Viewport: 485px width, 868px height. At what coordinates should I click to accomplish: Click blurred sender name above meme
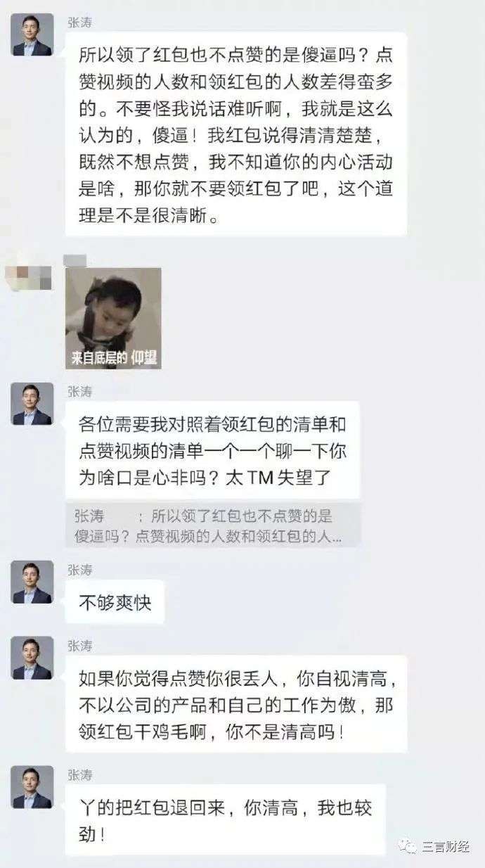[x=75, y=260]
